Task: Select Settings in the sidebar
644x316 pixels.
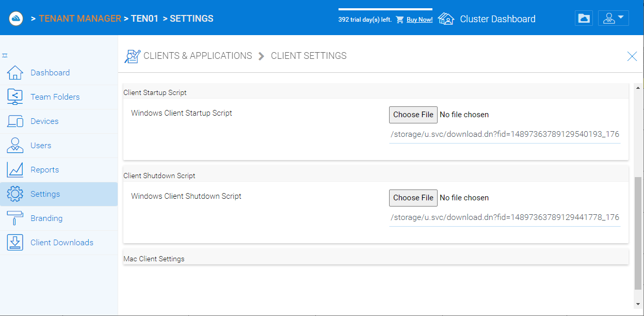Action: coord(59,194)
